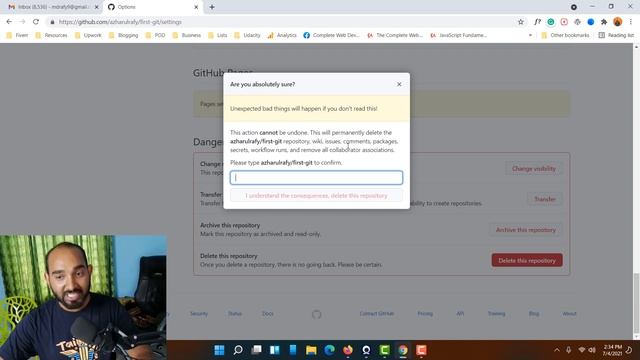Open the Complete Web Dev bookmark
Viewport: 640px width, 360px height.
click(x=331, y=36)
